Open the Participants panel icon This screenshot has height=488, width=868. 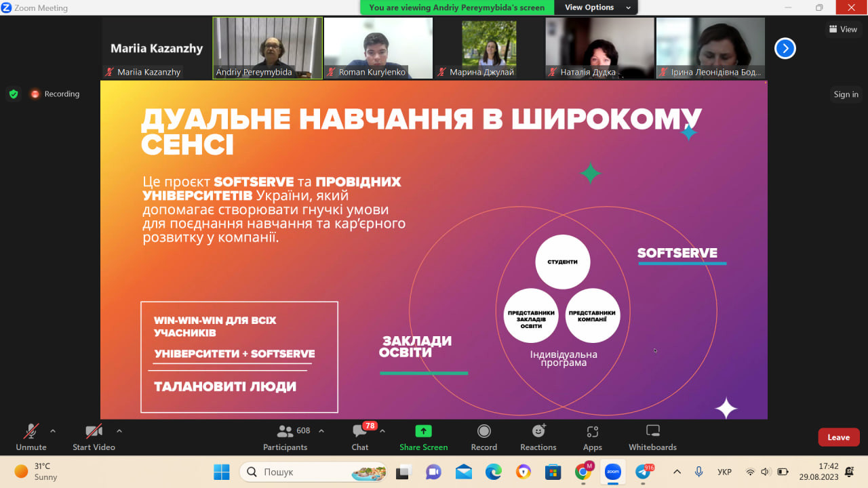coord(285,431)
